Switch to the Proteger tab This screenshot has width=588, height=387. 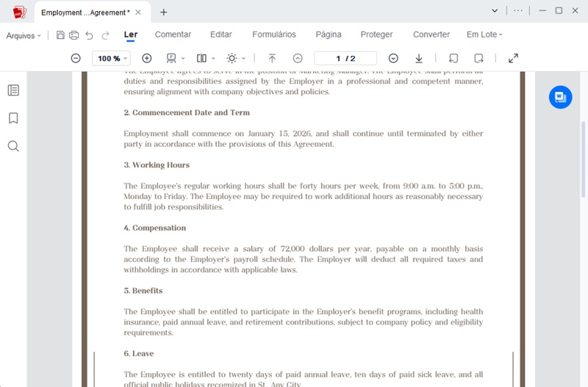[x=376, y=35]
